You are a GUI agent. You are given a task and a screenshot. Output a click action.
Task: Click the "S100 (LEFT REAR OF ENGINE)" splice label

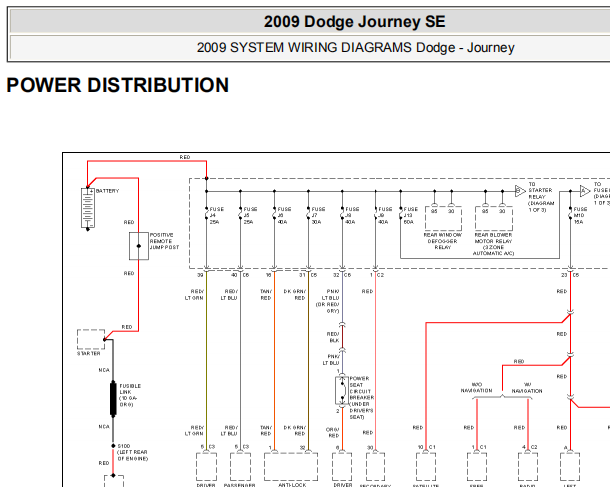pos(133,452)
